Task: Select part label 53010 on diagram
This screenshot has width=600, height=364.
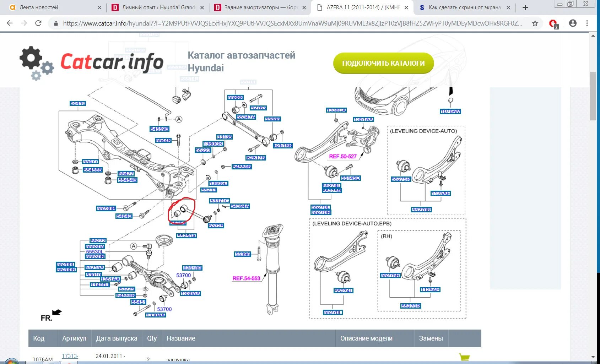Action: (x=93, y=275)
